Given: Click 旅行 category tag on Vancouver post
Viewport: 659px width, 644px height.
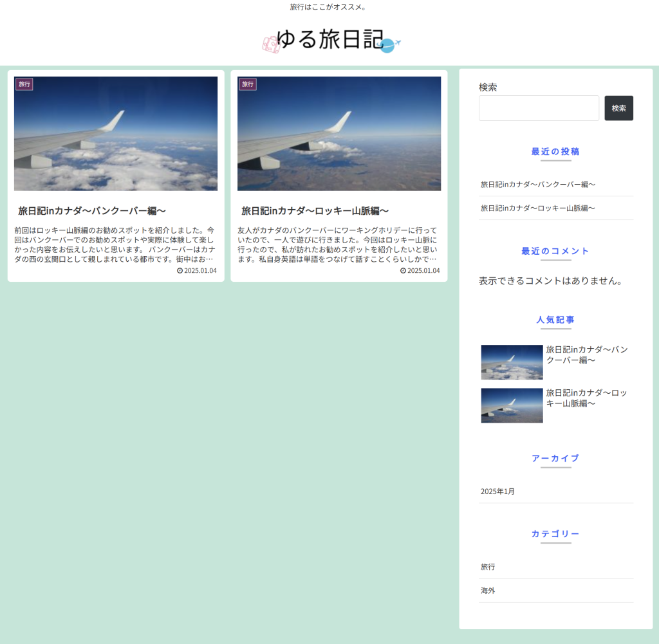Looking at the screenshot, I should pos(24,84).
